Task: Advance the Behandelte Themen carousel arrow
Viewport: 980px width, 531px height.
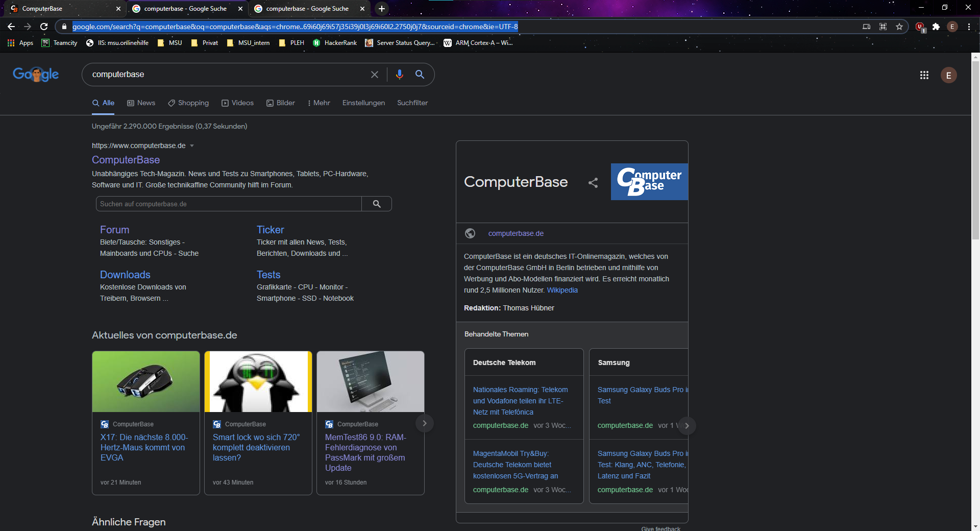Action: 687,426
